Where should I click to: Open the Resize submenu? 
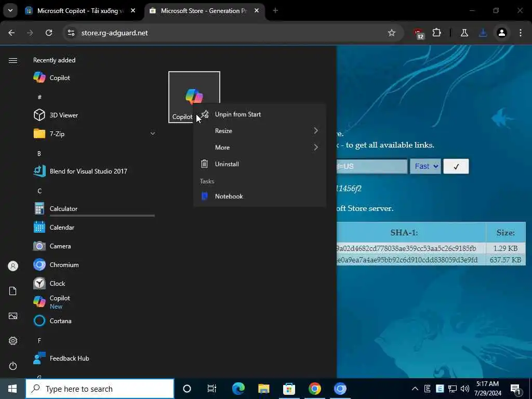(x=260, y=130)
